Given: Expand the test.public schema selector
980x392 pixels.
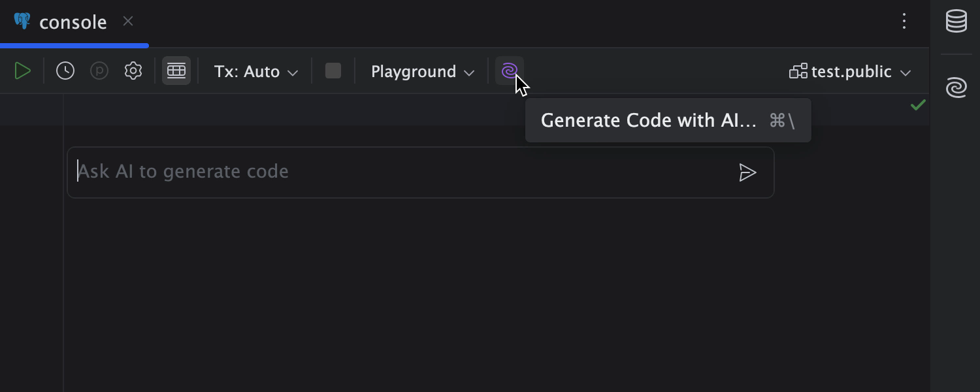Looking at the screenshot, I should coord(850,72).
